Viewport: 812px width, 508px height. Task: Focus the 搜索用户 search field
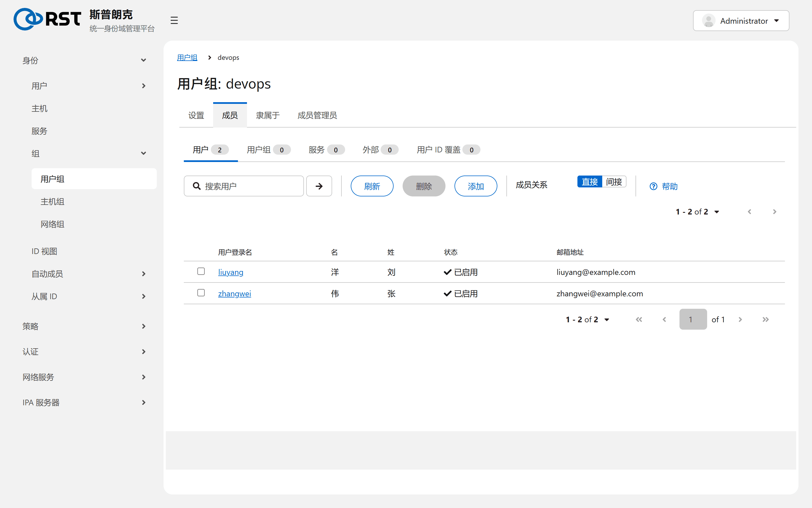[244, 186]
